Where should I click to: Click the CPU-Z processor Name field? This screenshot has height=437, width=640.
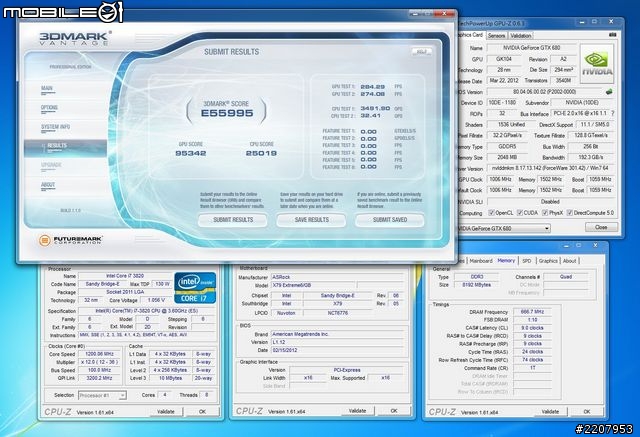(125, 276)
